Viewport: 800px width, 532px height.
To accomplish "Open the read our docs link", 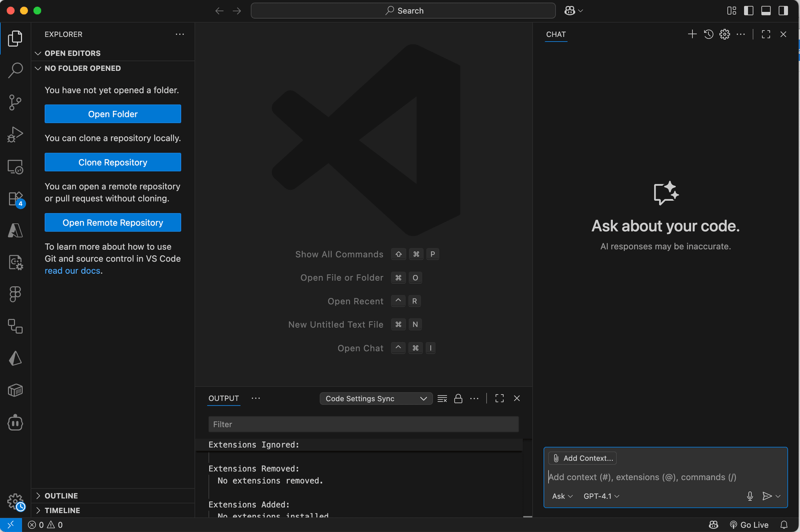I will (x=72, y=270).
